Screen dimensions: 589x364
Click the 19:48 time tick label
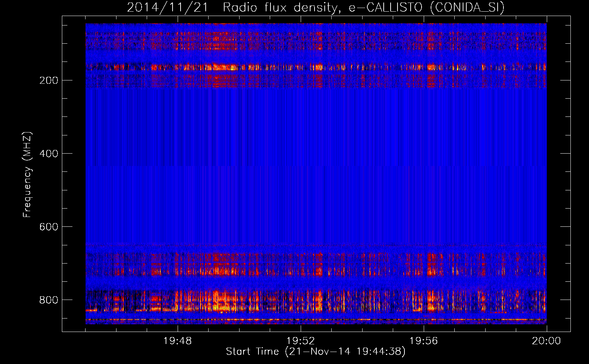178,341
